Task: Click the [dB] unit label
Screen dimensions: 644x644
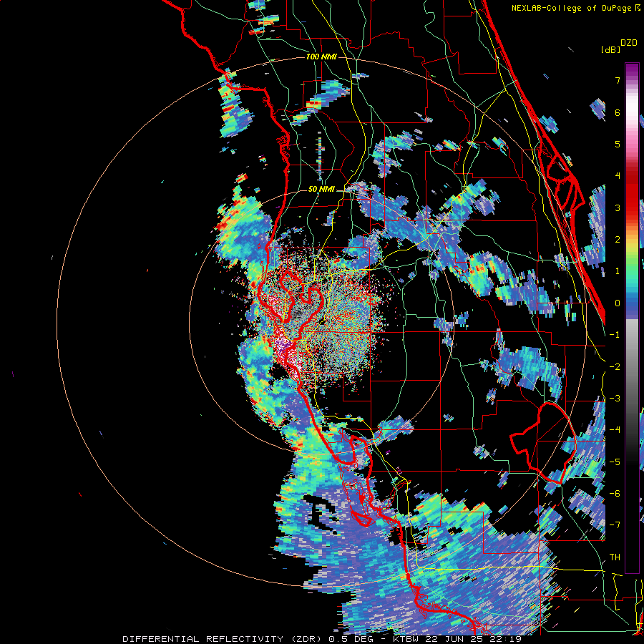Action: tap(610, 49)
